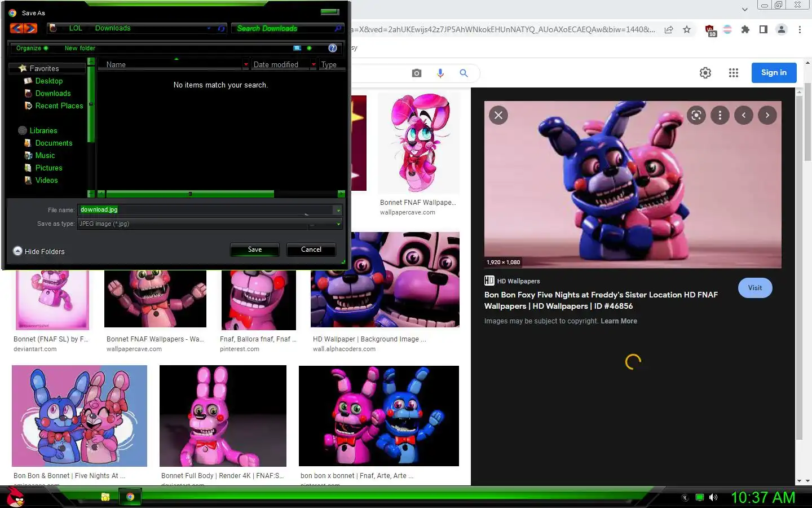The width and height of the screenshot is (812, 508).
Task: Open Chrome extensions puzzle icon
Action: (x=745, y=29)
